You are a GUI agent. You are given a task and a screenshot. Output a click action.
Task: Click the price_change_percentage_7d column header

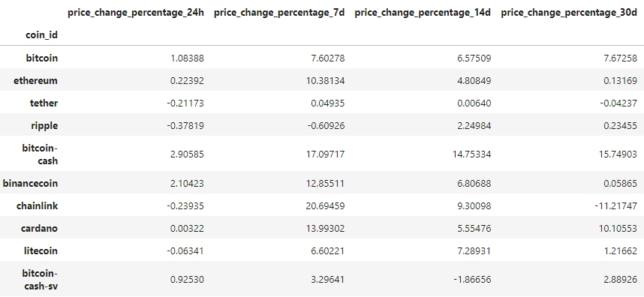point(279,13)
